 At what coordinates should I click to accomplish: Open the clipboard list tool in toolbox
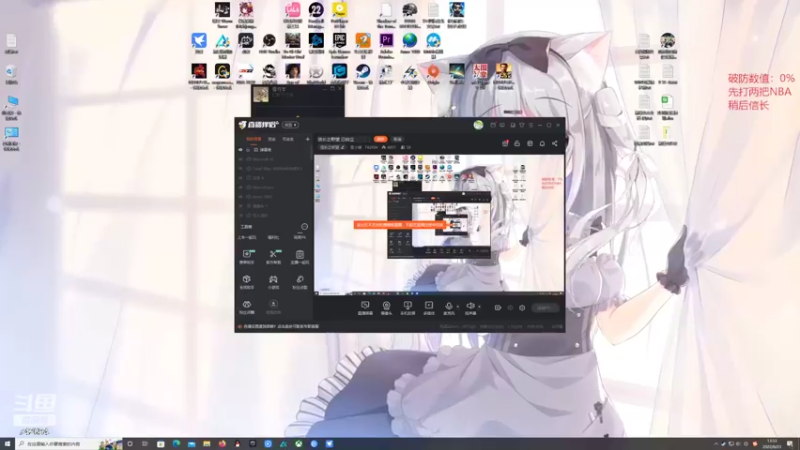pos(300,257)
